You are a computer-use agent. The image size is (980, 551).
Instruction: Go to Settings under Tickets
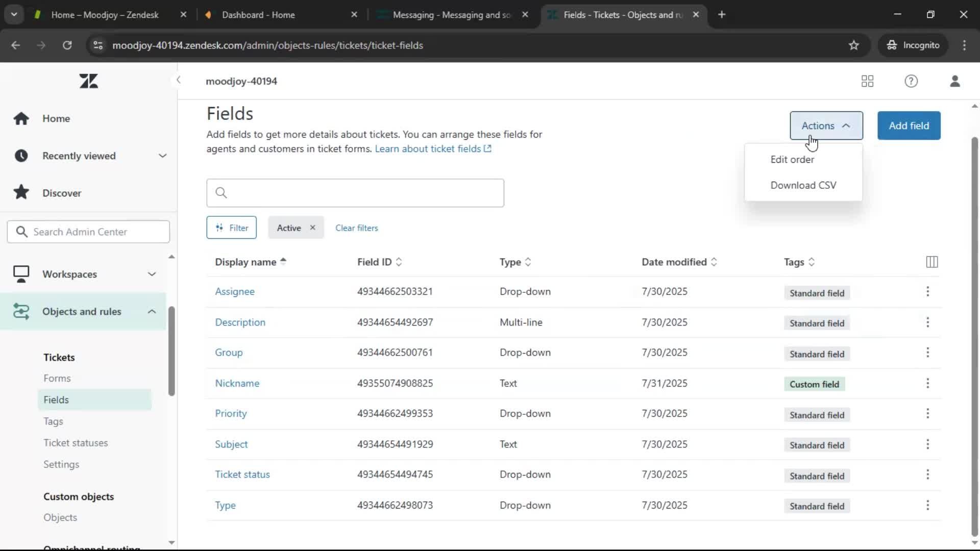[x=61, y=464]
